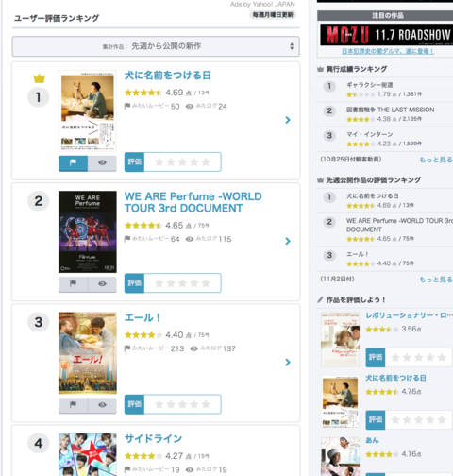
Task: Open the あん title link in sidebar
Action: tap(372, 440)
